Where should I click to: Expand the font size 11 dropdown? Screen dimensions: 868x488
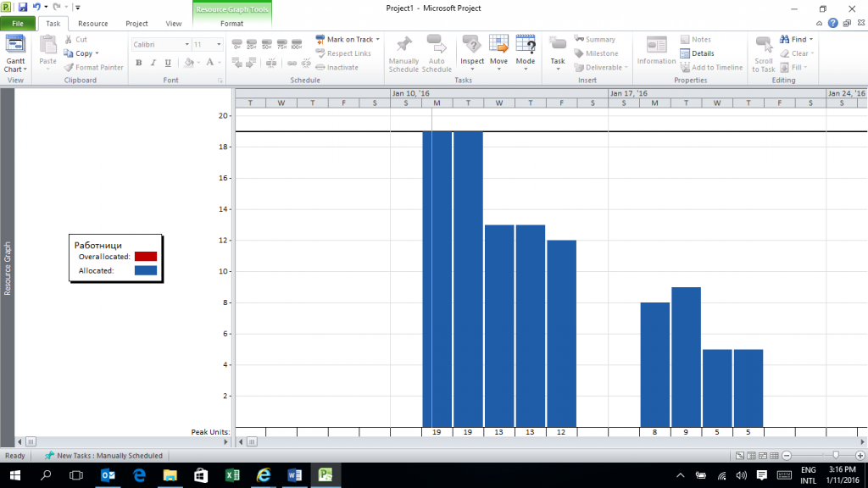point(219,44)
